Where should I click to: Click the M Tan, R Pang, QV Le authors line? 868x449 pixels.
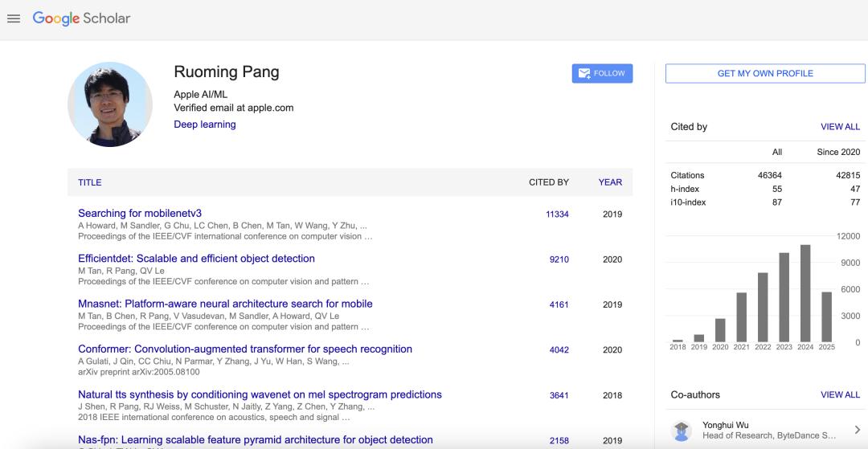pyautogui.click(x=121, y=271)
